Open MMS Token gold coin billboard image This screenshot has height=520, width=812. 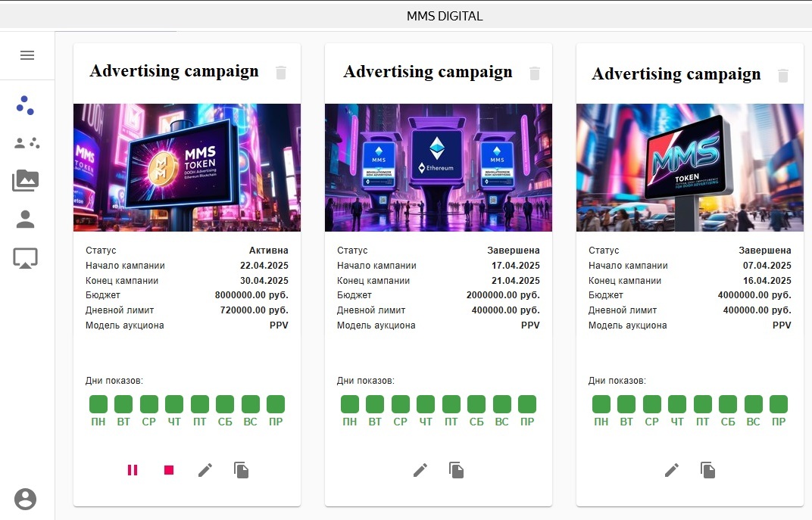pyautogui.click(x=187, y=167)
